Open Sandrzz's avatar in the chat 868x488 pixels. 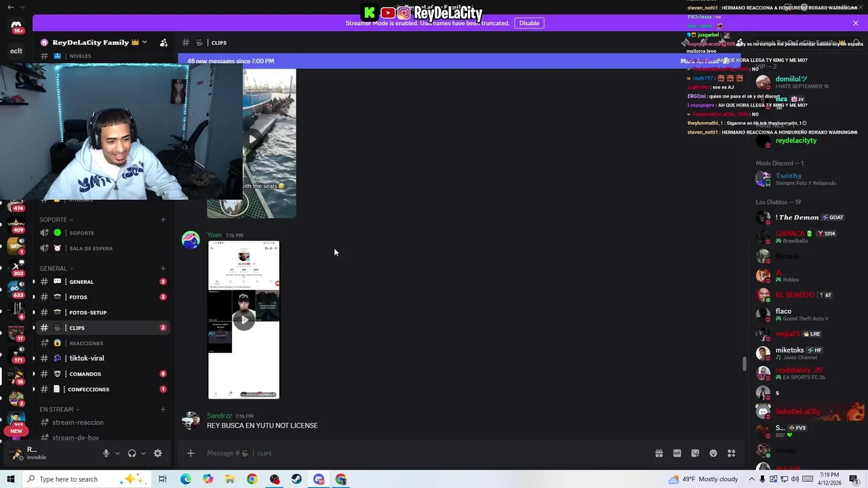pyautogui.click(x=191, y=421)
